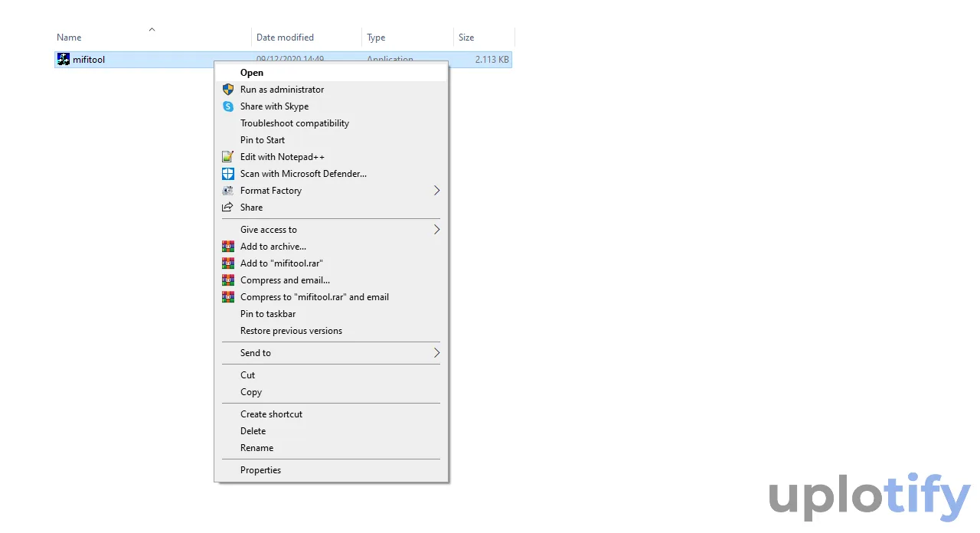Click the Skype icon in the context menu
Screen dimensions: 980x533
click(x=227, y=106)
